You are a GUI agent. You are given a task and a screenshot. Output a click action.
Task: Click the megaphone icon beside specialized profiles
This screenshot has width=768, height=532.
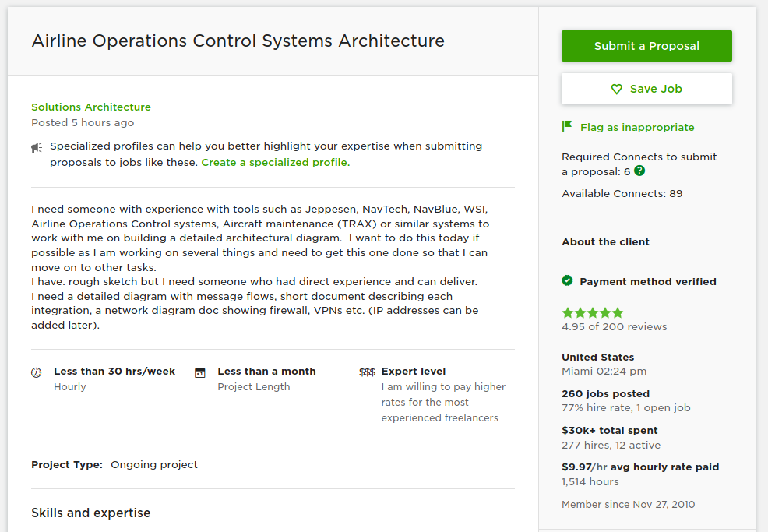[37, 146]
